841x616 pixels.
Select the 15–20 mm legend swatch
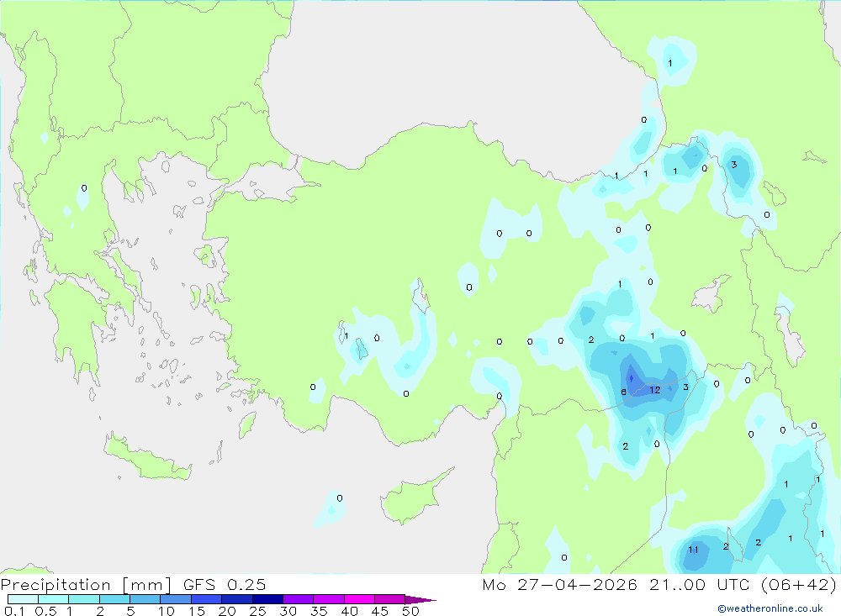point(206,599)
